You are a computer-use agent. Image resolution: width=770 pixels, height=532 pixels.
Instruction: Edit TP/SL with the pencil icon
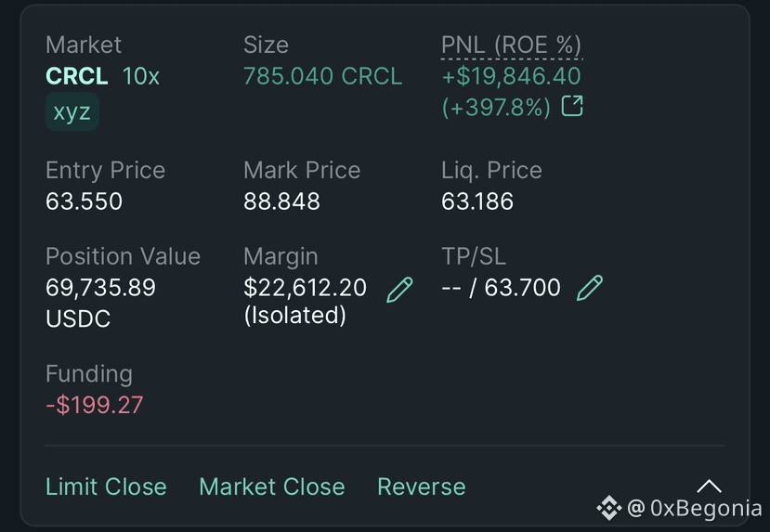point(589,288)
